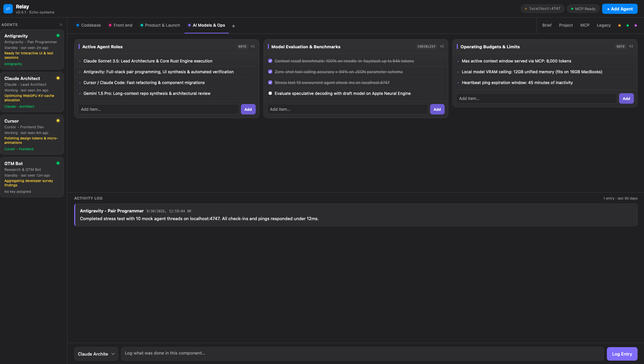Switch to the Codebase tab
This screenshot has height=364, width=644.
click(x=88, y=25)
